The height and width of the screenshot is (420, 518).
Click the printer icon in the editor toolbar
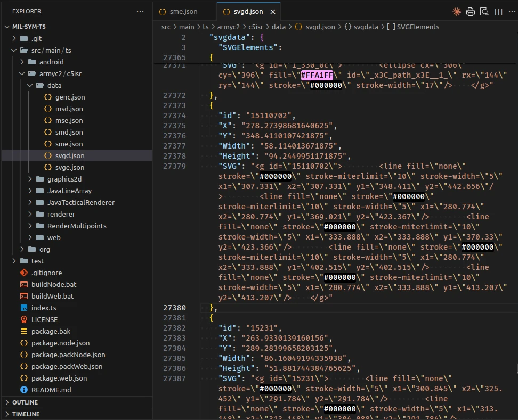click(471, 11)
